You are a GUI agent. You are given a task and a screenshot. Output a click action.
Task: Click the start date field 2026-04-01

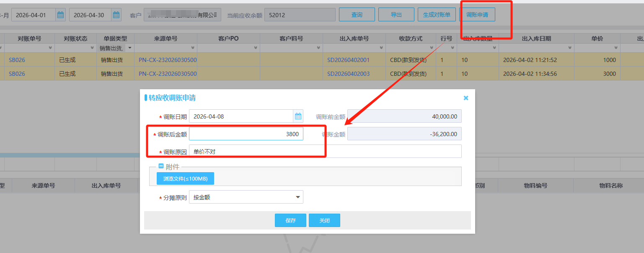coord(34,15)
